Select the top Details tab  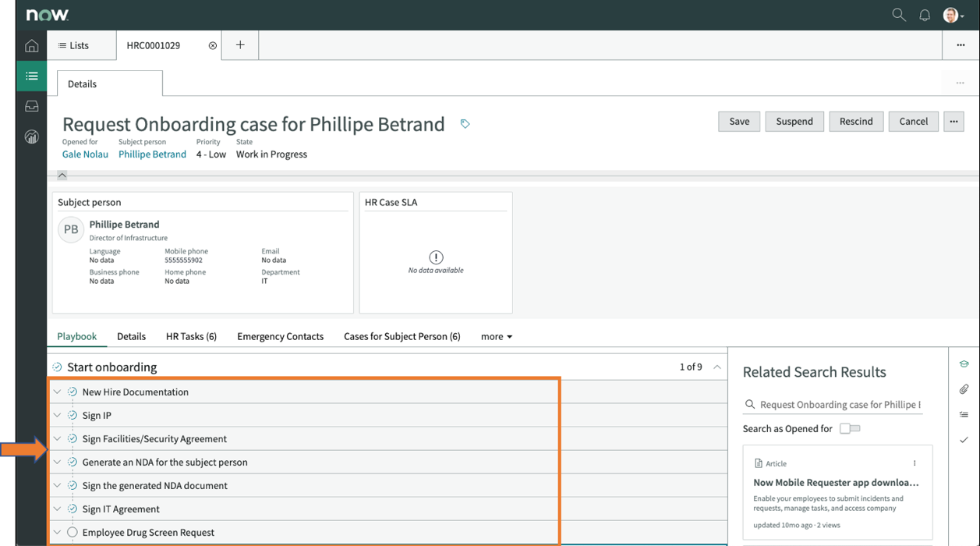tap(110, 83)
